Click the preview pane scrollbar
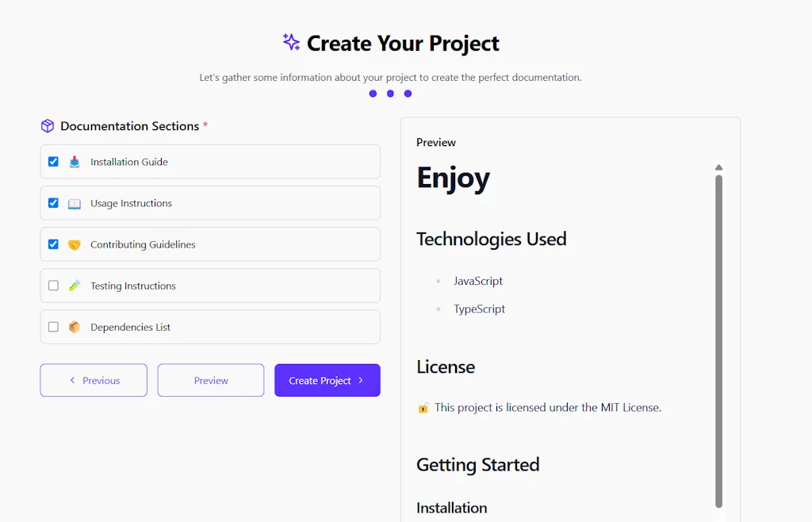The image size is (812, 522). pyautogui.click(x=719, y=333)
